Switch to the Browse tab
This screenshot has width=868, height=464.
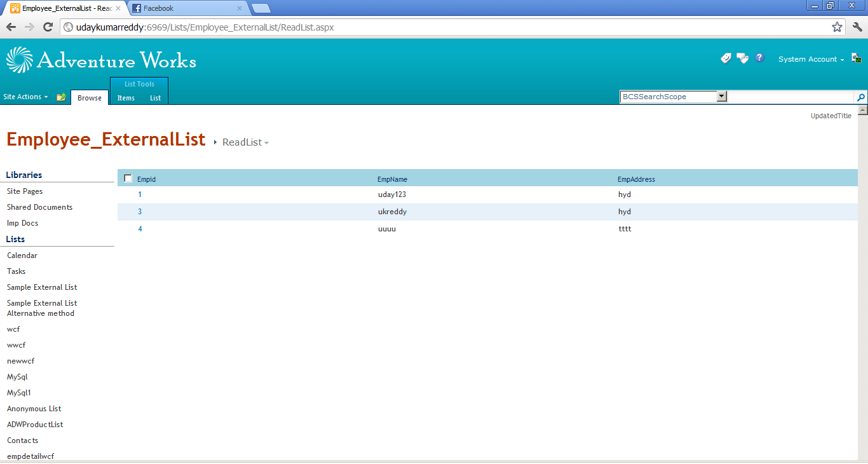pos(90,98)
